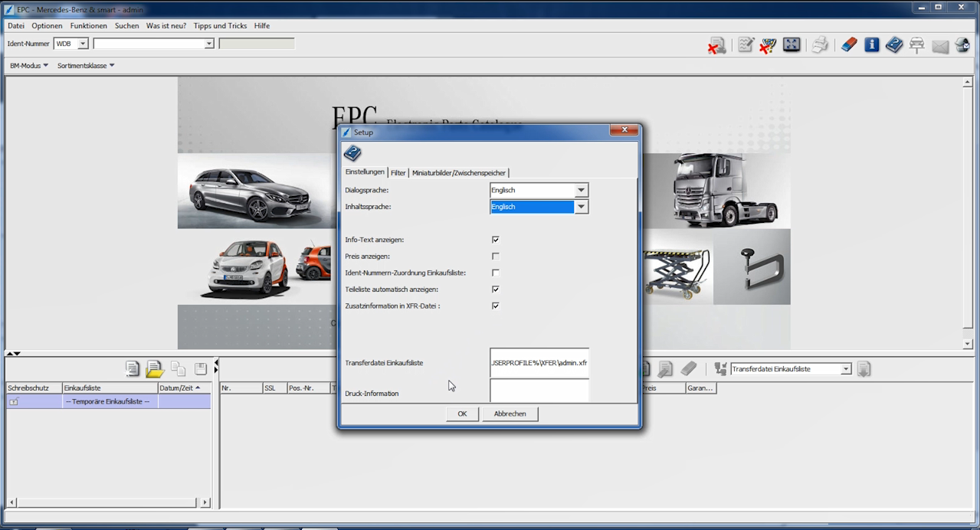Select the red-blue eraser icon in toolbar
This screenshot has height=530, width=980.
[x=848, y=45]
